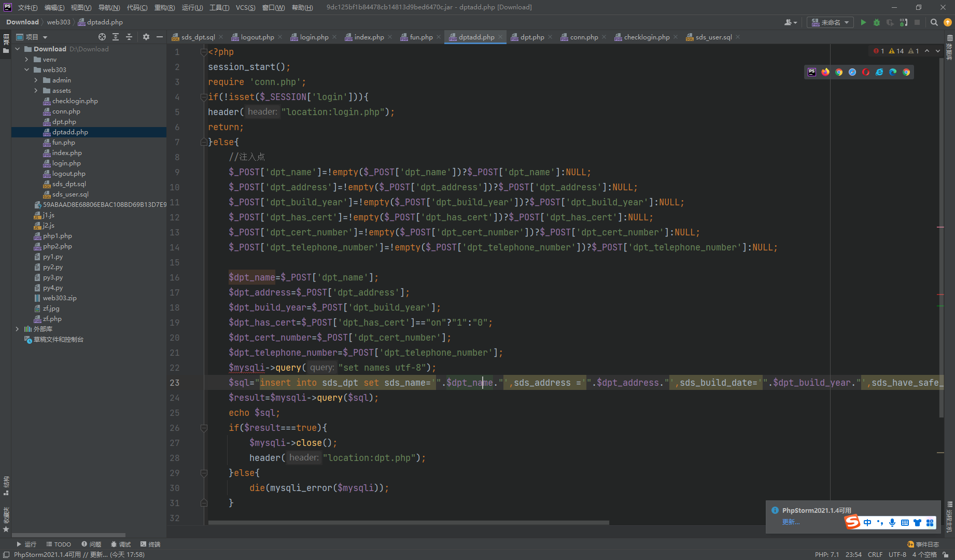Click the stop square icon in toolbar
955x560 pixels.
[917, 22]
